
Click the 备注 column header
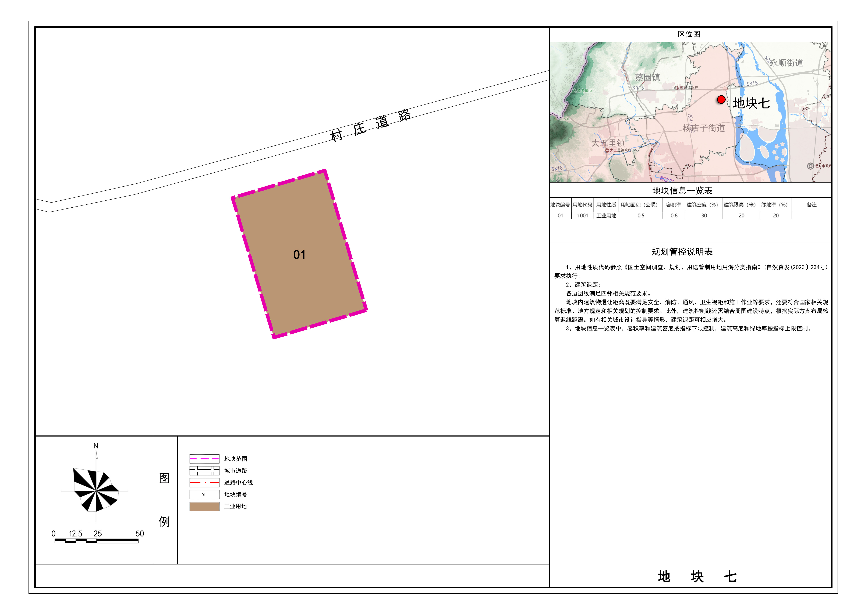(811, 205)
